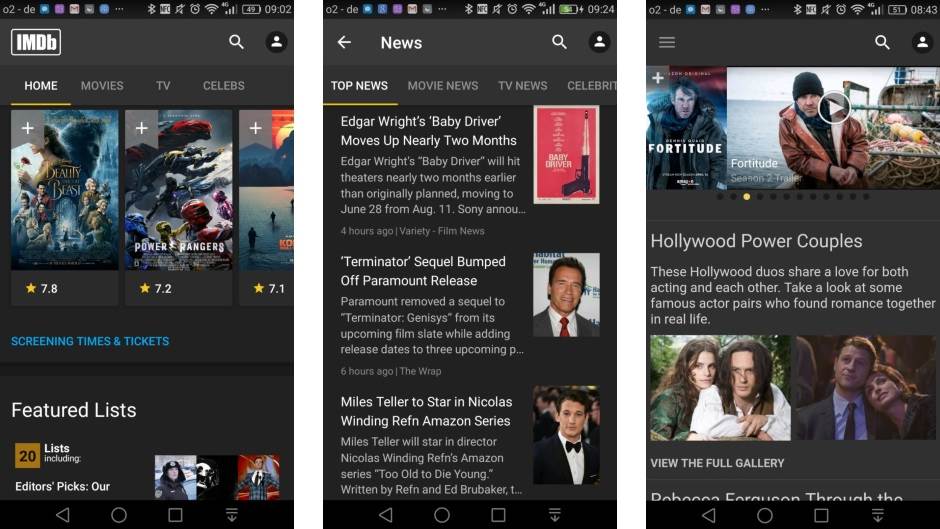Tap the account icon above the Fortitude banner

[922, 42]
